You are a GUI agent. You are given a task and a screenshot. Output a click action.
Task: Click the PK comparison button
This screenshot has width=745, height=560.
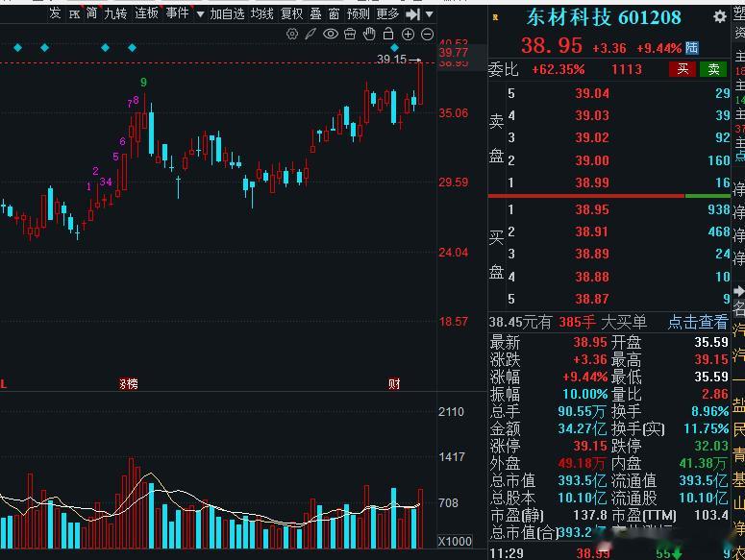point(74,14)
